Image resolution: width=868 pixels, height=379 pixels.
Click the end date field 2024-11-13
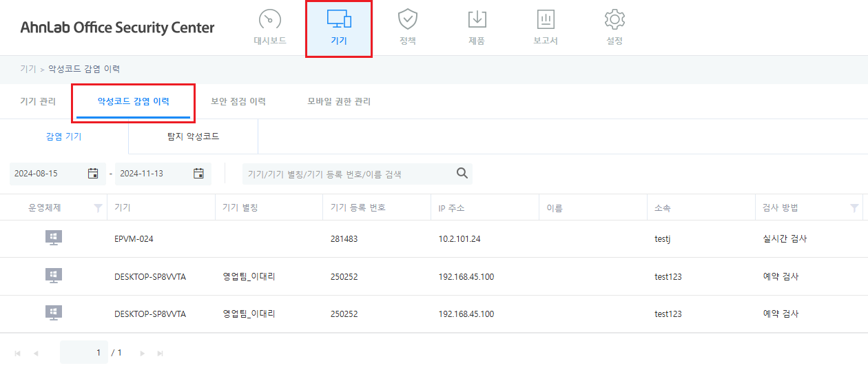[x=163, y=174]
